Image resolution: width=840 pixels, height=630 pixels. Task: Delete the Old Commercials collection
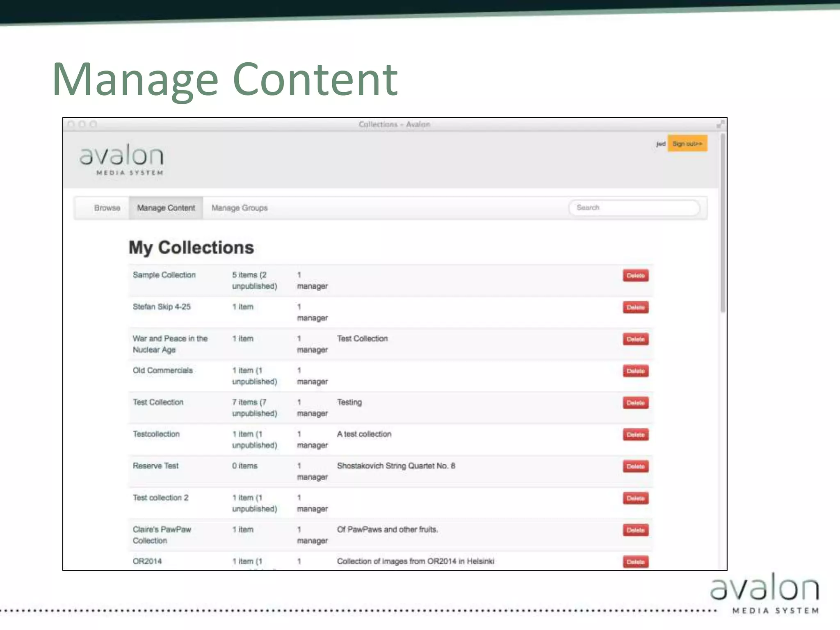point(636,371)
